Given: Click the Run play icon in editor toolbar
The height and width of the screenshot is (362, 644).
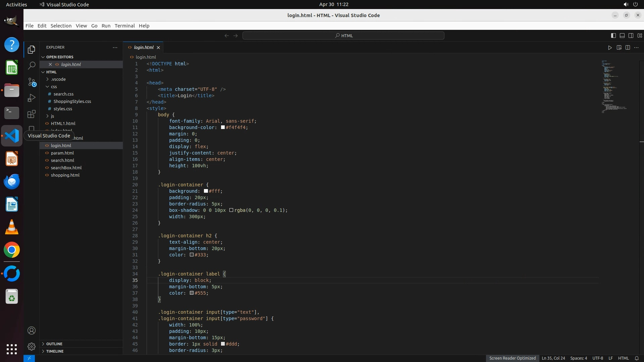Looking at the screenshot, I should pyautogui.click(x=609, y=48).
